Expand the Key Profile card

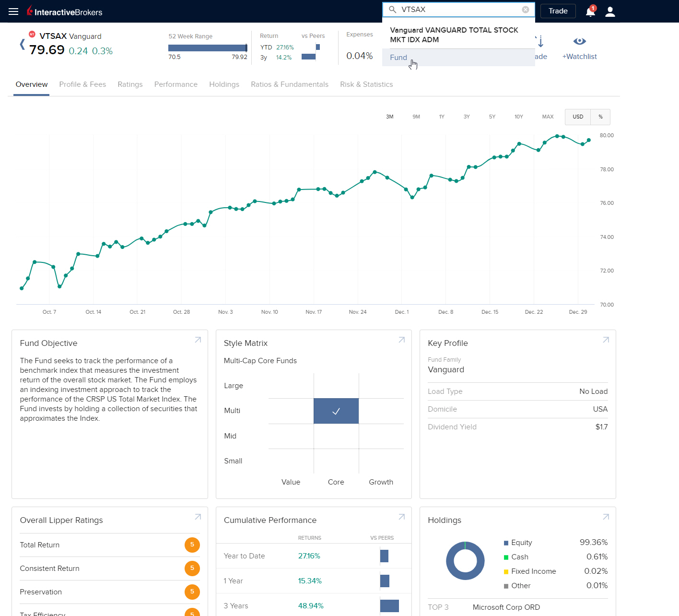pos(606,340)
